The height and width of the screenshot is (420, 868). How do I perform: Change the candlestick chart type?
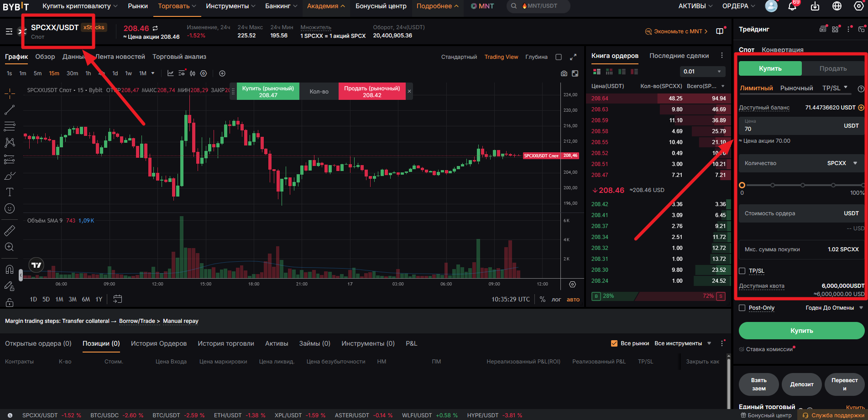pyautogui.click(x=193, y=73)
